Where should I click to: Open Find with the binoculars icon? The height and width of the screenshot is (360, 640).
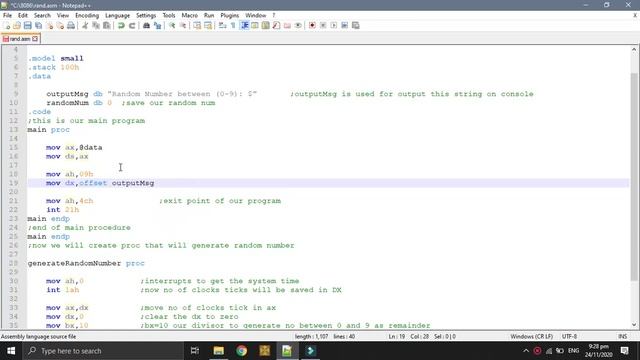(147, 26)
